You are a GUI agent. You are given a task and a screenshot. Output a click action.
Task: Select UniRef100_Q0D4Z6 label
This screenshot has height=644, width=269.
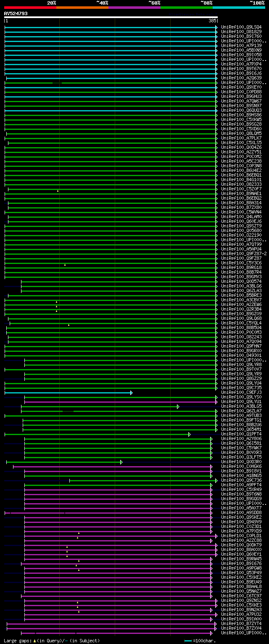coord(241,147)
